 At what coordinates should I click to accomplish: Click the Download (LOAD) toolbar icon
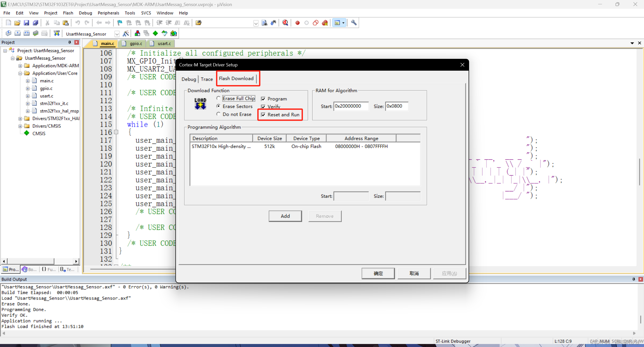57,33
